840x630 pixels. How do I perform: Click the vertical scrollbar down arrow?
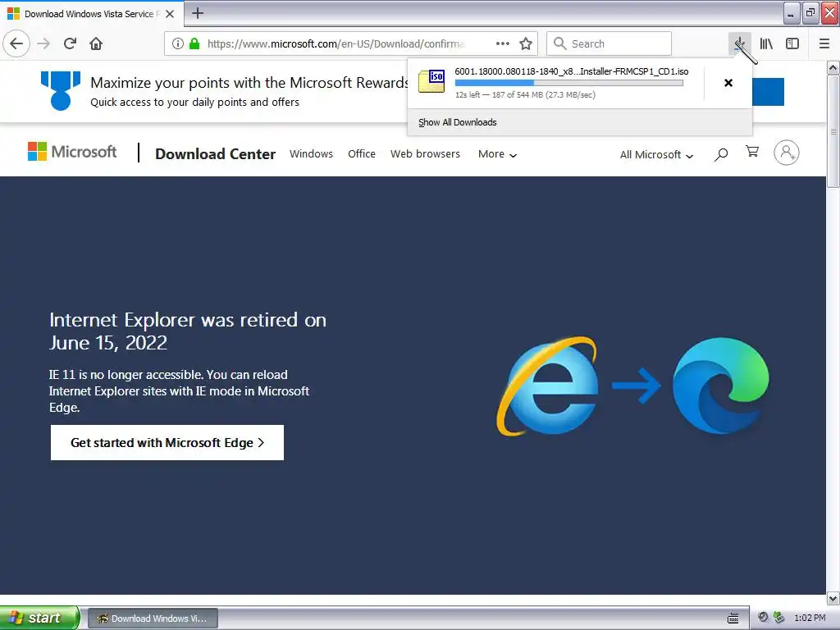833,598
